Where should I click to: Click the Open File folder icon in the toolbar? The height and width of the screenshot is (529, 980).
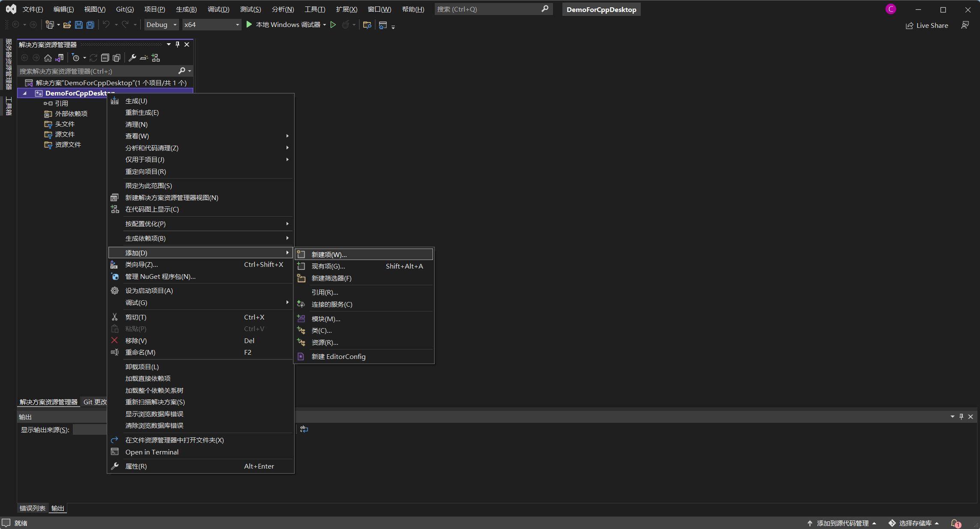pyautogui.click(x=67, y=25)
